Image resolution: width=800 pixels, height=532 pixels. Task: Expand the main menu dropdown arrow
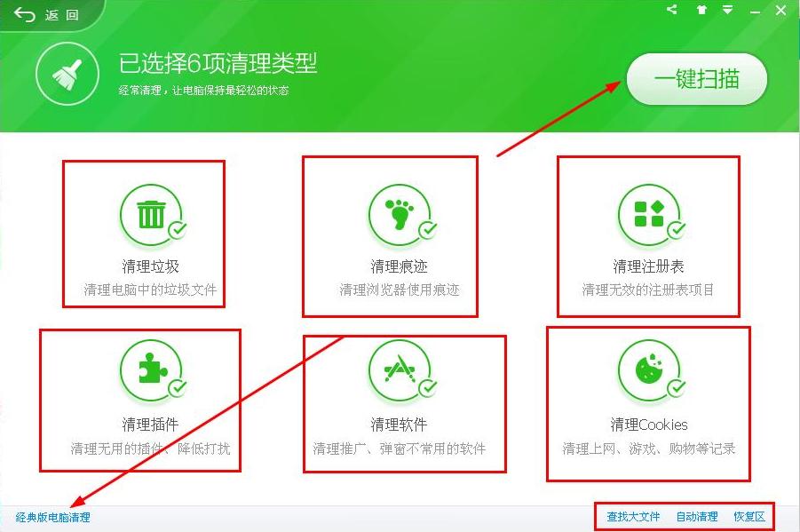click(x=727, y=10)
